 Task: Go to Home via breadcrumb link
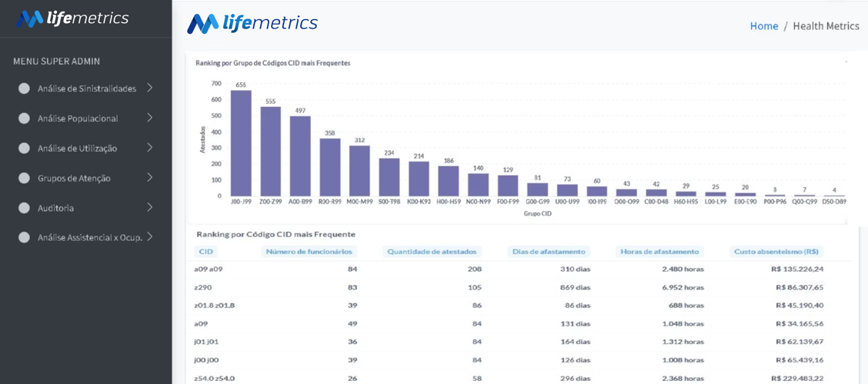click(764, 26)
